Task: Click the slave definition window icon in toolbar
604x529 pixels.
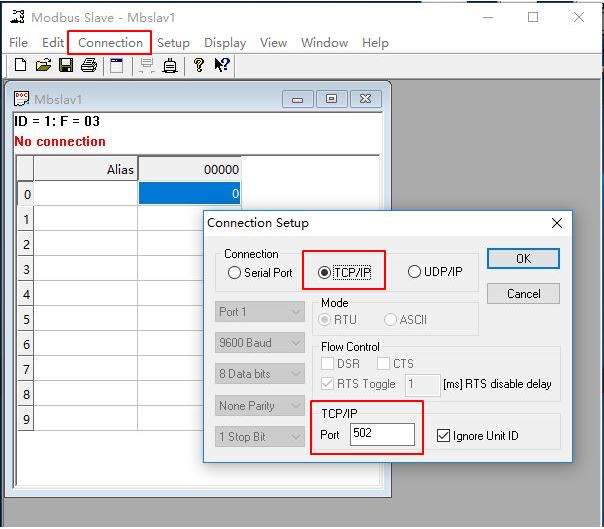Action: click(x=116, y=65)
